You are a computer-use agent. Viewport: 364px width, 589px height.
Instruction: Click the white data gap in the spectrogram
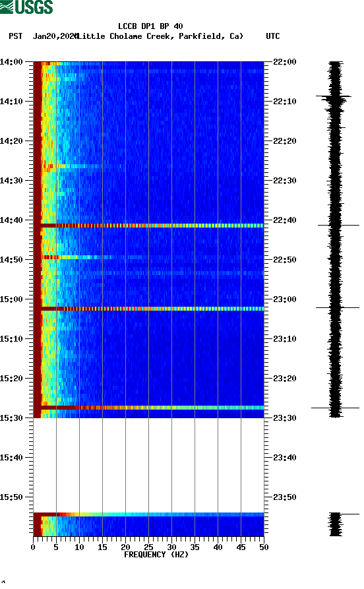point(148,466)
